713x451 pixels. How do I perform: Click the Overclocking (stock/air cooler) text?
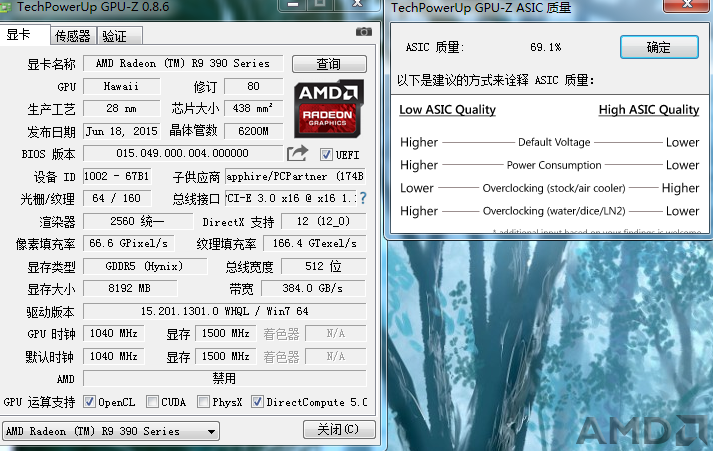click(x=554, y=188)
